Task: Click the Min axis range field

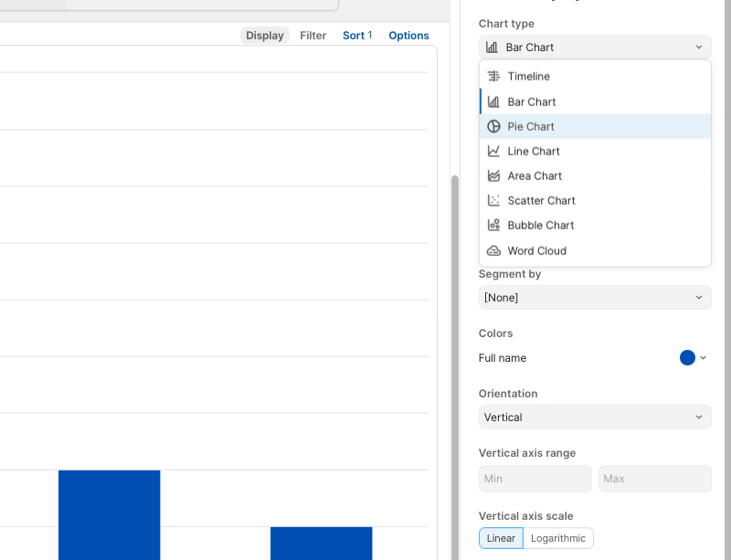Action: point(535,479)
